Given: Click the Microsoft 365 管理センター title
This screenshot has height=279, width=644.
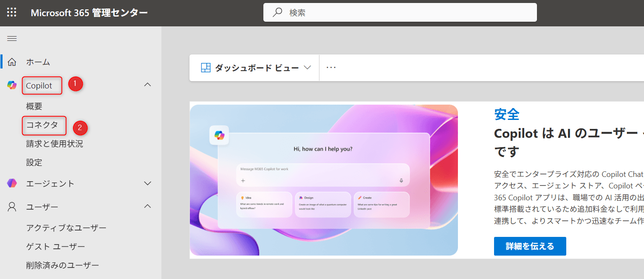Looking at the screenshot, I should 89,12.
